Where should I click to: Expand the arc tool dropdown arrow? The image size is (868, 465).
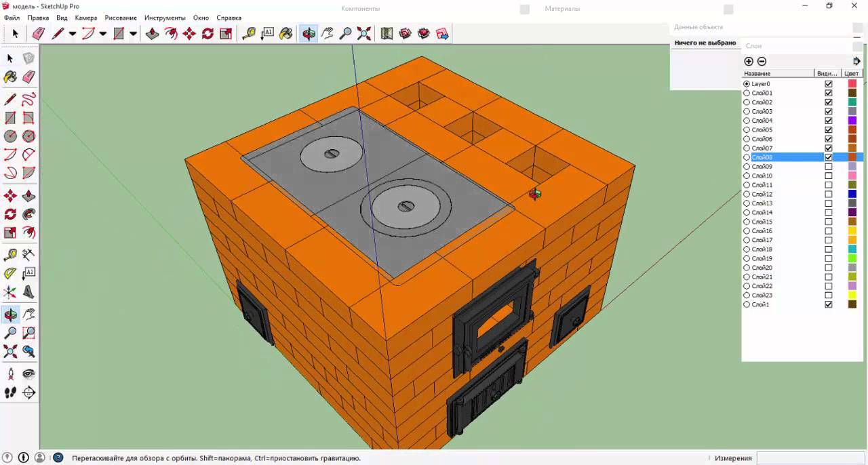tap(103, 33)
